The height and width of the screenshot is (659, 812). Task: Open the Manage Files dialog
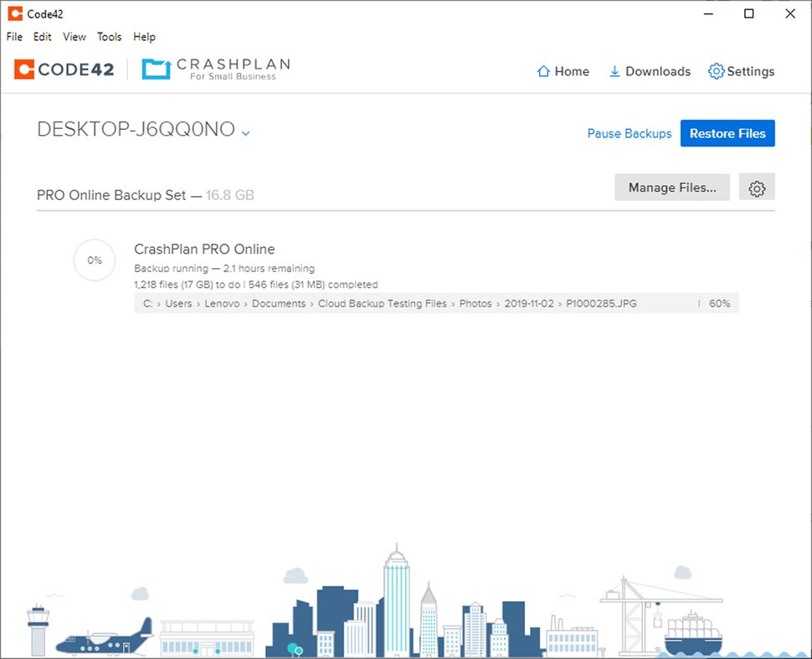tap(671, 187)
